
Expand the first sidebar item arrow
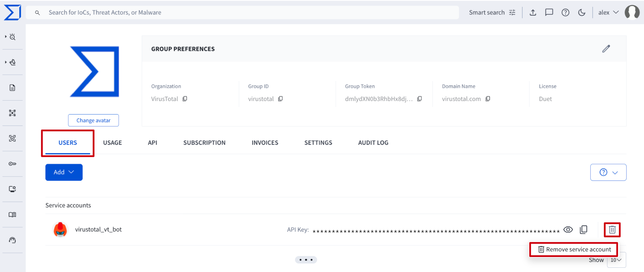tap(6, 37)
